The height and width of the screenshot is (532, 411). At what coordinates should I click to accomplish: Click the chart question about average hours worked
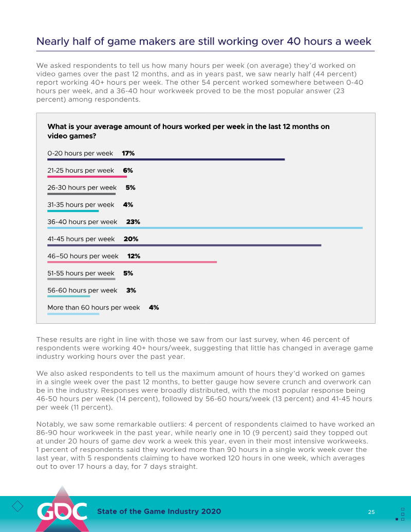pos(188,131)
